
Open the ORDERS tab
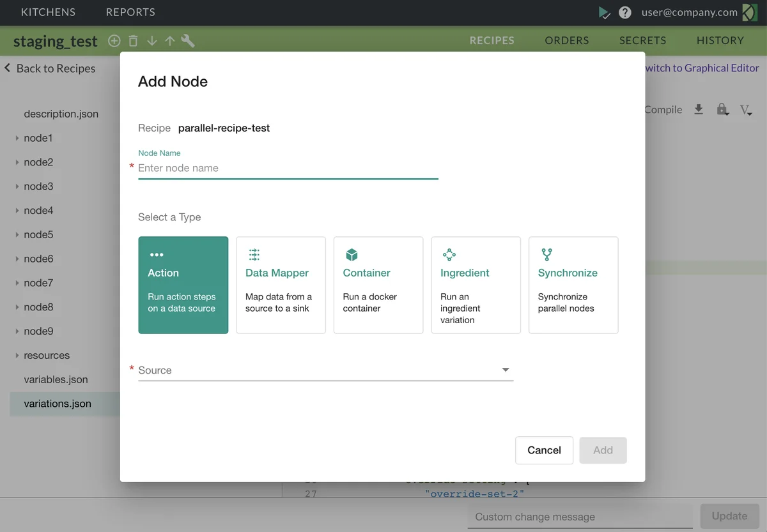(566, 40)
